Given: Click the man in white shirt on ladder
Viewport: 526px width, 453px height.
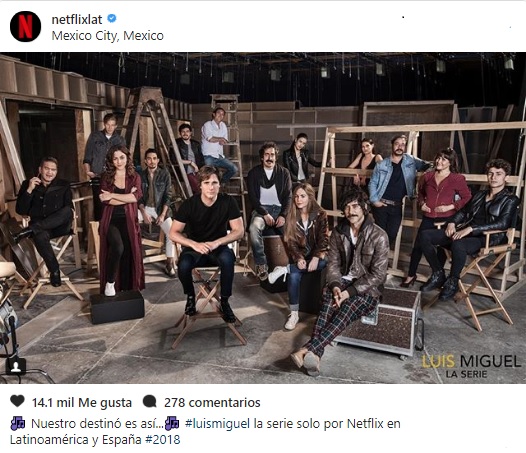Looking at the screenshot, I should (x=218, y=144).
